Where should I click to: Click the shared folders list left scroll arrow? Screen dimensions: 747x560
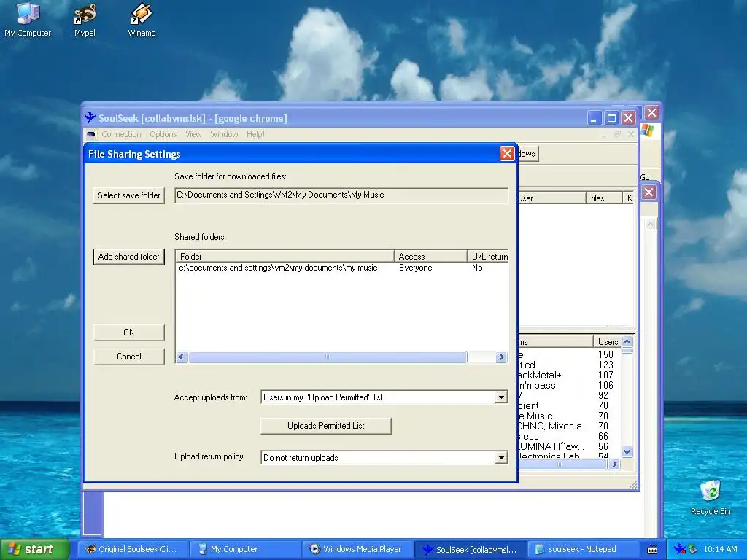pyautogui.click(x=182, y=357)
